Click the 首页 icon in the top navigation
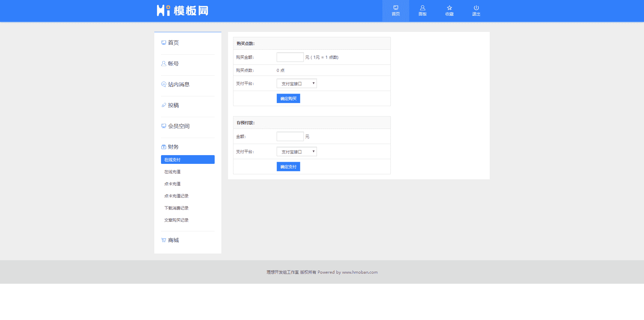Screen dimensions: 644x320 pyautogui.click(x=396, y=7)
